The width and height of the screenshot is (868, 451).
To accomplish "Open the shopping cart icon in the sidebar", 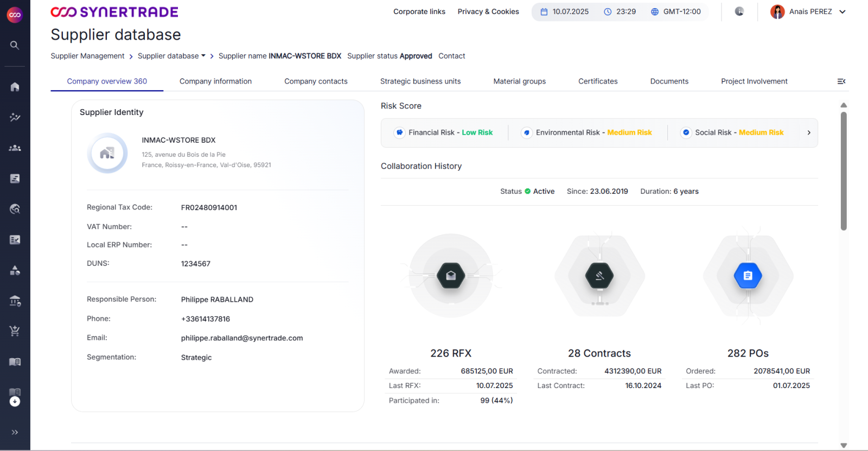I will tap(15, 331).
